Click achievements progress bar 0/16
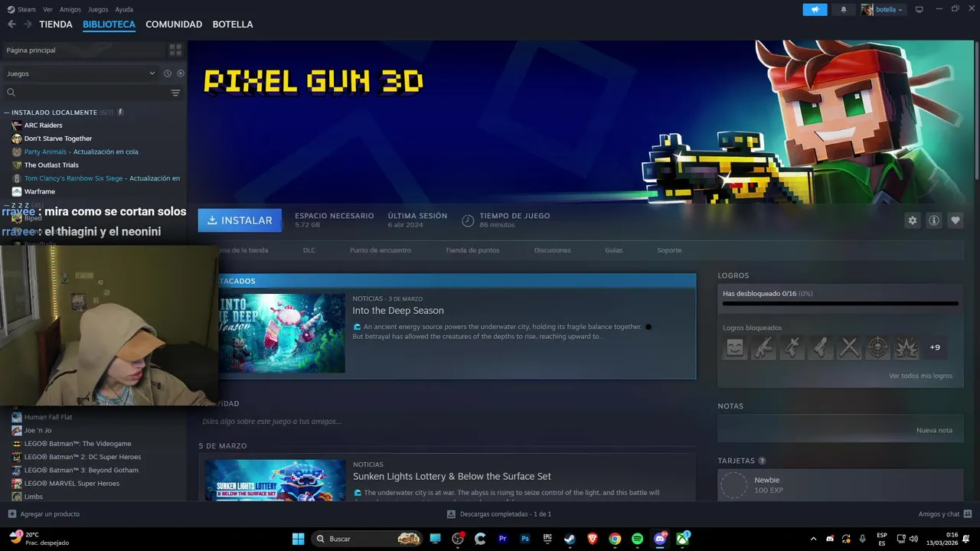 (840, 304)
